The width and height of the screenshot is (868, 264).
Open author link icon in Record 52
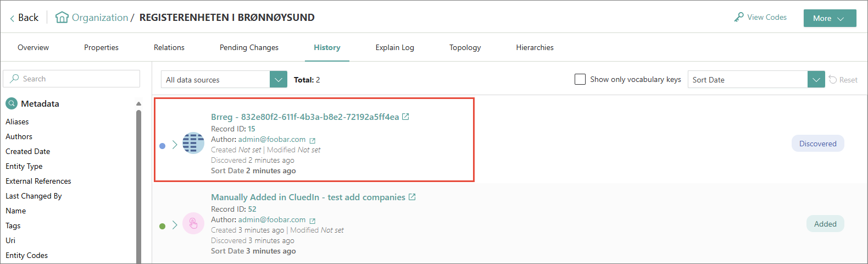(x=313, y=221)
